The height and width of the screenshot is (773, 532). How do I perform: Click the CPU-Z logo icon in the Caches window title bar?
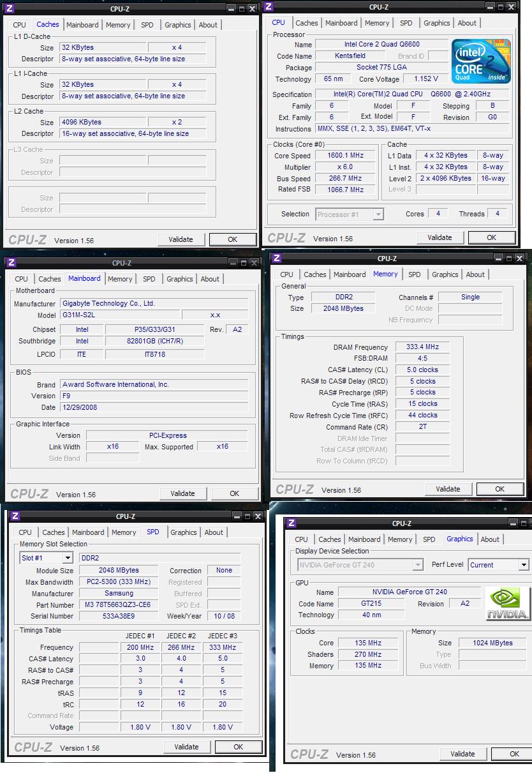point(9,8)
